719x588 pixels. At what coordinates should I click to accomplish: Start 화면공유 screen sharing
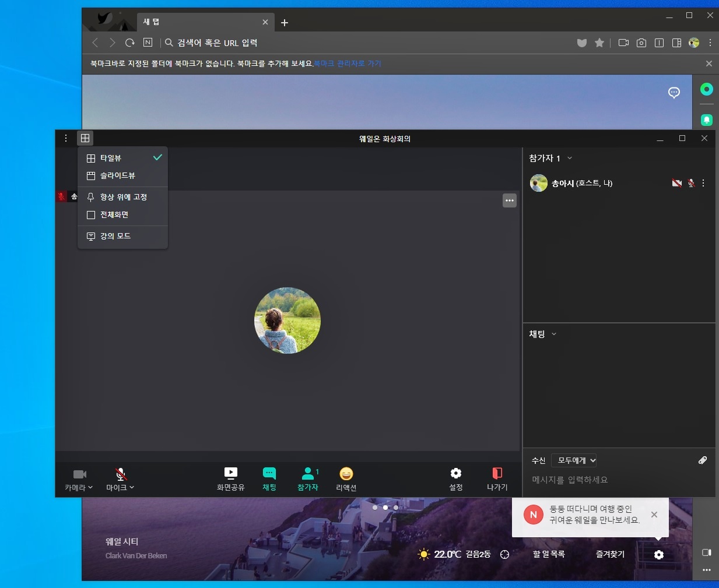pos(231,479)
